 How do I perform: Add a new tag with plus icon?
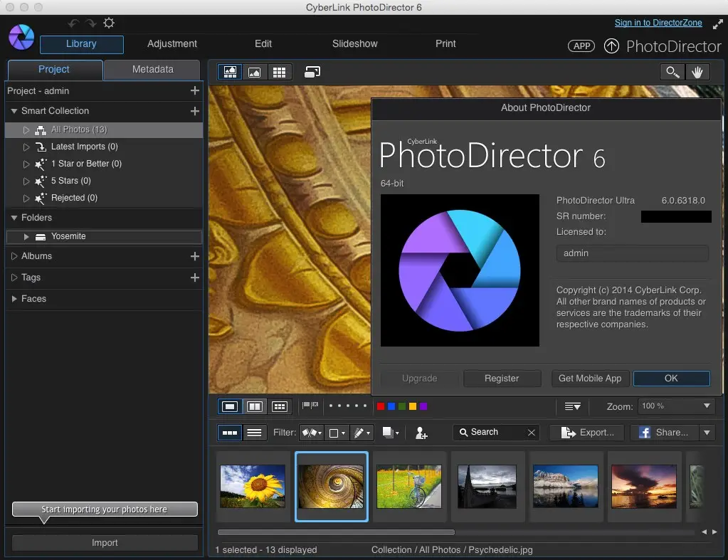click(x=195, y=278)
